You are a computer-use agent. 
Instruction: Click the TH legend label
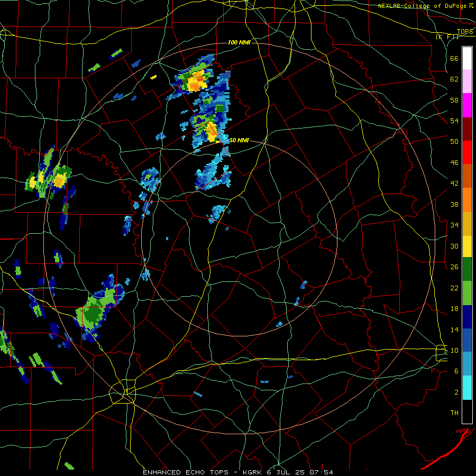pyautogui.click(x=454, y=413)
